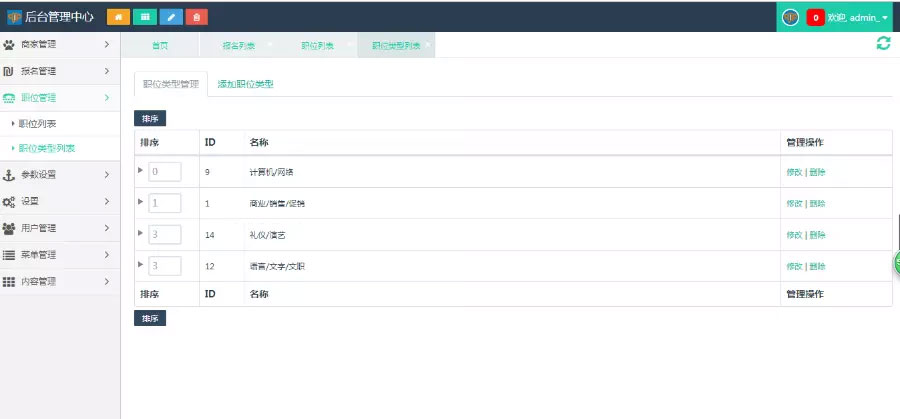Screen dimensions: 900x419
Task: Click 删除 for 礼仪/演艺
Action: pyautogui.click(x=817, y=235)
